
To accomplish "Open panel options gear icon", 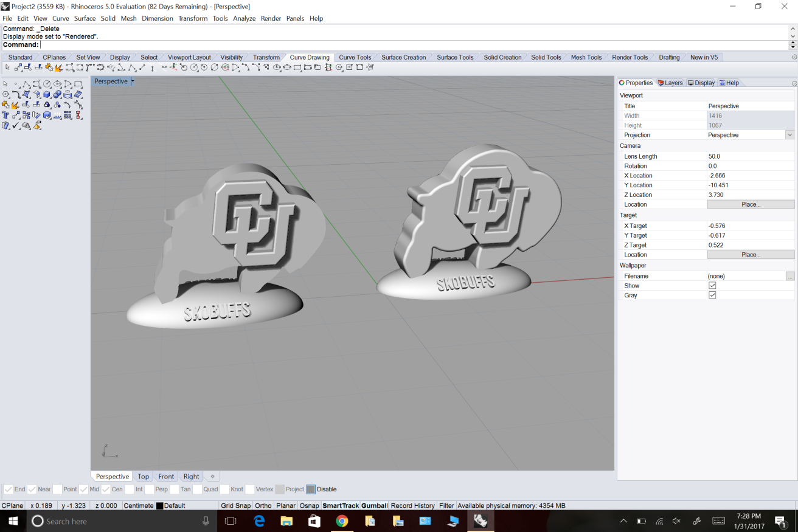I will click(794, 83).
